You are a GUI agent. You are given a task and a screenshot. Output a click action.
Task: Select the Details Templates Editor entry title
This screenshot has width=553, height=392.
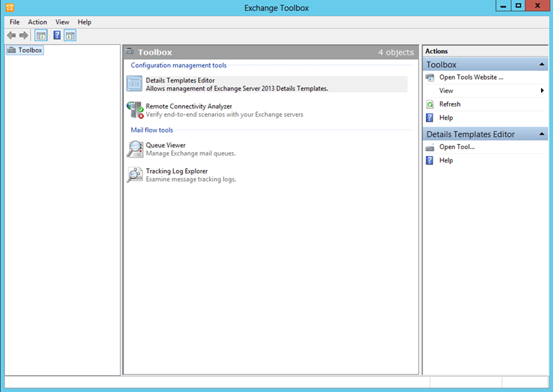(180, 80)
